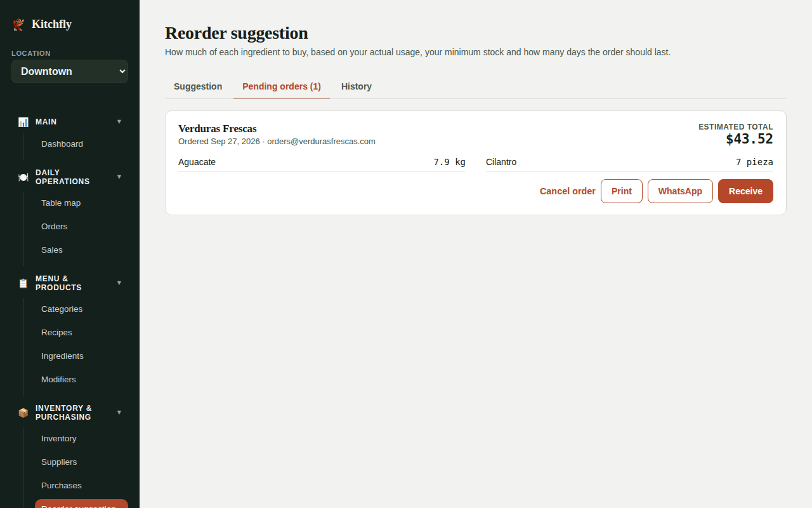Click the Menu & Products clipboard icon

(23, 283)
